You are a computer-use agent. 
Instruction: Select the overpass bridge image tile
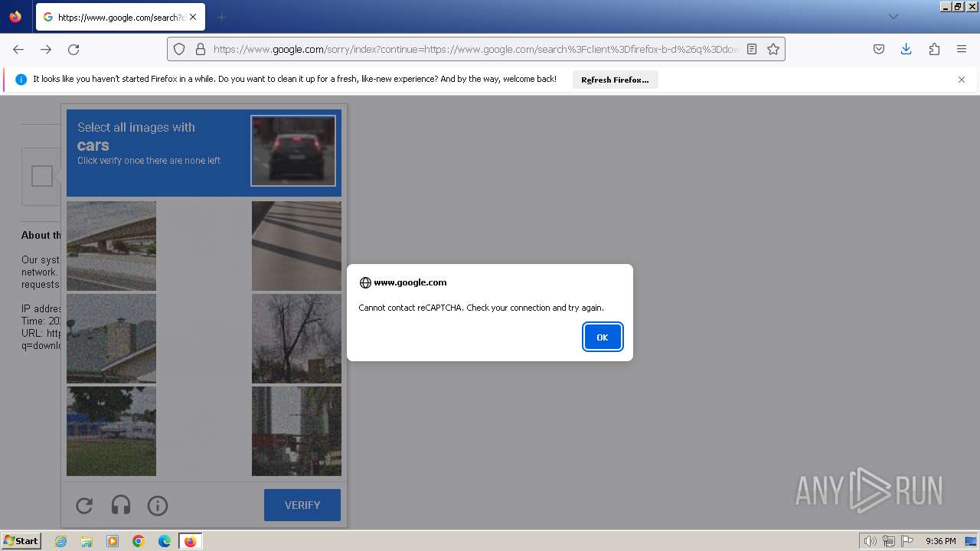tap(111, 246)
